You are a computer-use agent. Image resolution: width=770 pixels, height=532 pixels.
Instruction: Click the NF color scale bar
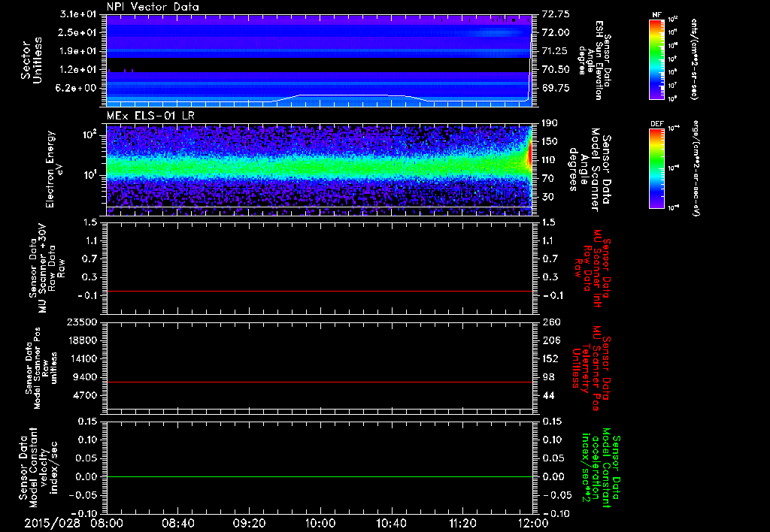coord(658,59)
